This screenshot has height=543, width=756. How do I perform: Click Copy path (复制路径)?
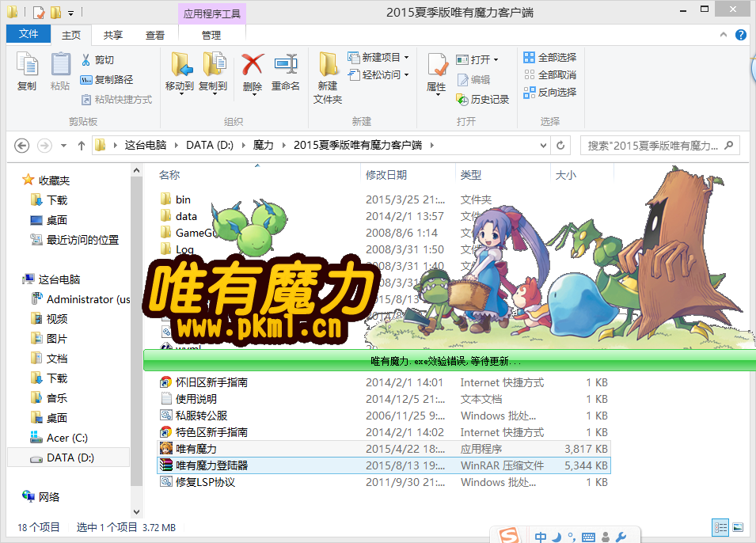pos(106,80)
